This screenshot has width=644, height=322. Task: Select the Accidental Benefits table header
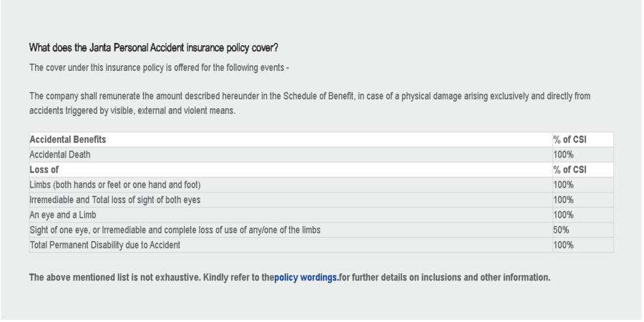(68, 140)
